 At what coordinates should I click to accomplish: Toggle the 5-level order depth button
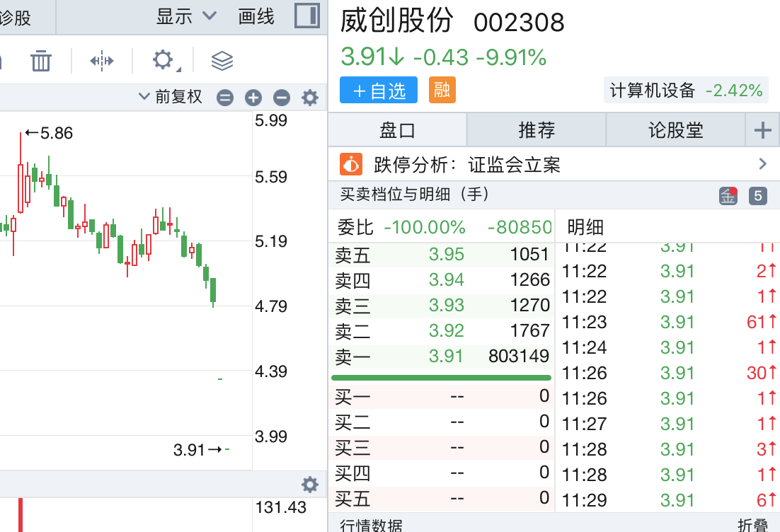click(757, 196)
